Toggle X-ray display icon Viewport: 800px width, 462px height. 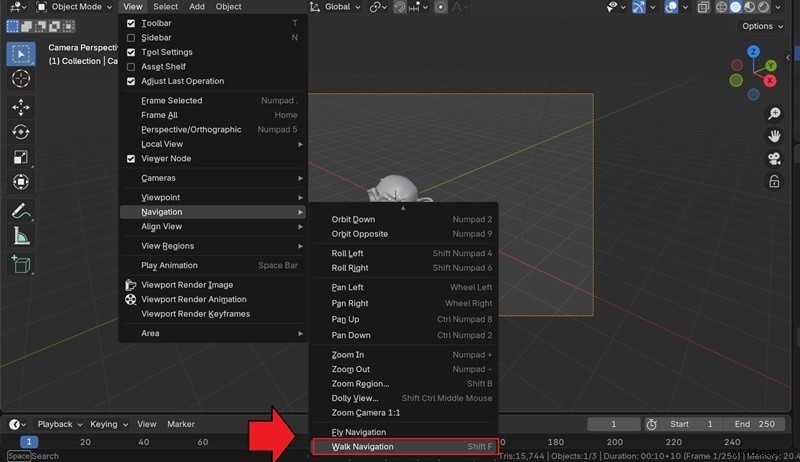pyautogui.click(x=703, y=7)
